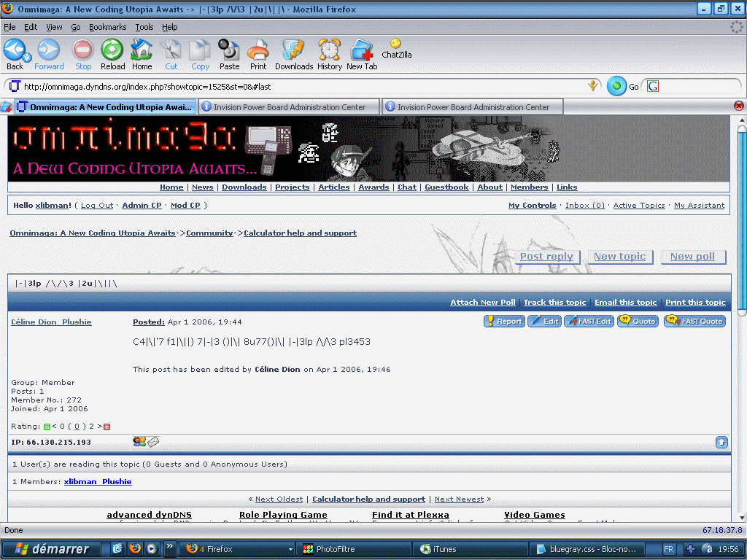Viewport: 747px width, 560px height.
Task: Click the Copy toolbar icon
Action: point(200,54)
